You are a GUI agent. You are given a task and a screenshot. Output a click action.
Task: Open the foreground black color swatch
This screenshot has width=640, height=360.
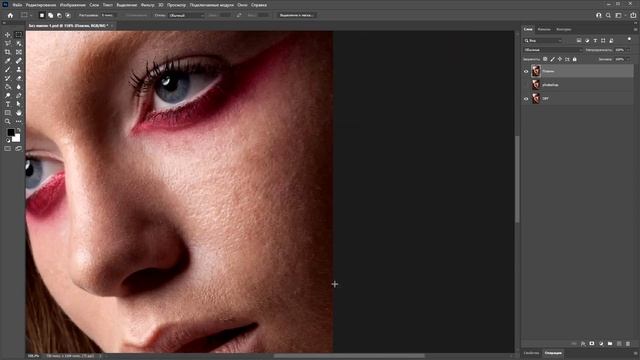(x=11, y=132)
